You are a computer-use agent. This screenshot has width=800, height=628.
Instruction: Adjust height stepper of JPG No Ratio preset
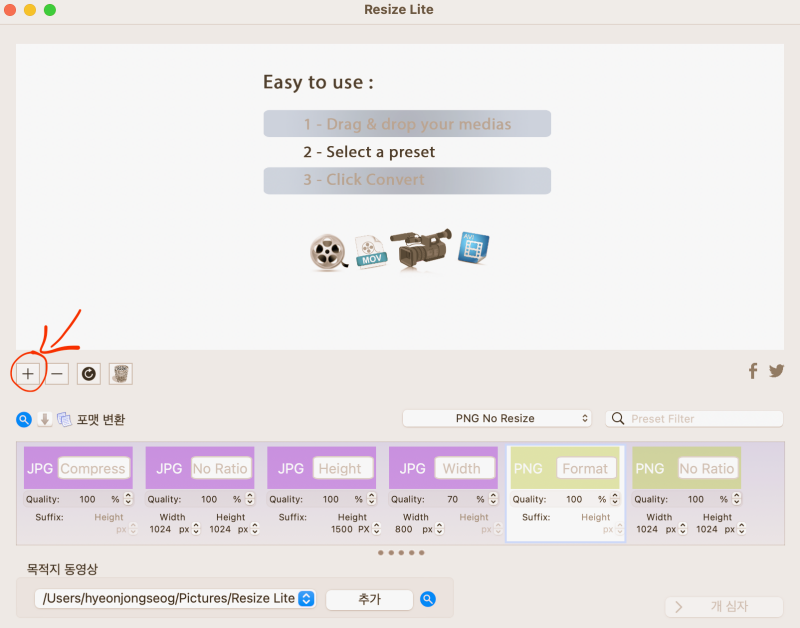point(255,529)
